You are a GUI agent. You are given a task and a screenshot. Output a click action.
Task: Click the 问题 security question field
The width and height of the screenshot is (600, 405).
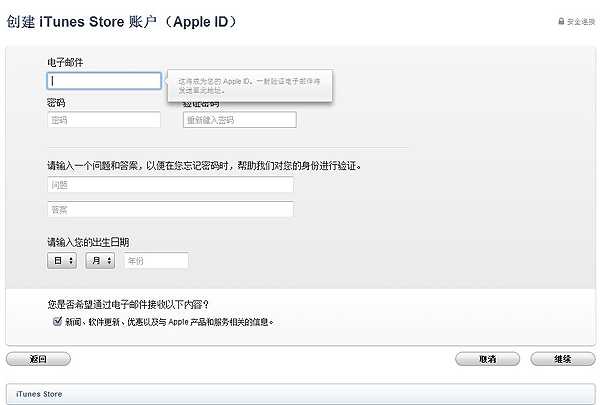170,185
